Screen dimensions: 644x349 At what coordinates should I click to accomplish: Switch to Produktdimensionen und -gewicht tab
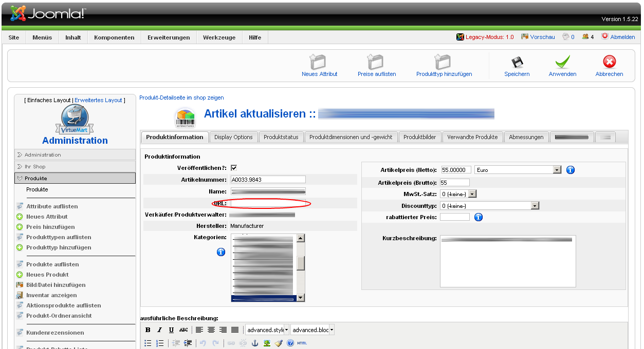351,137
